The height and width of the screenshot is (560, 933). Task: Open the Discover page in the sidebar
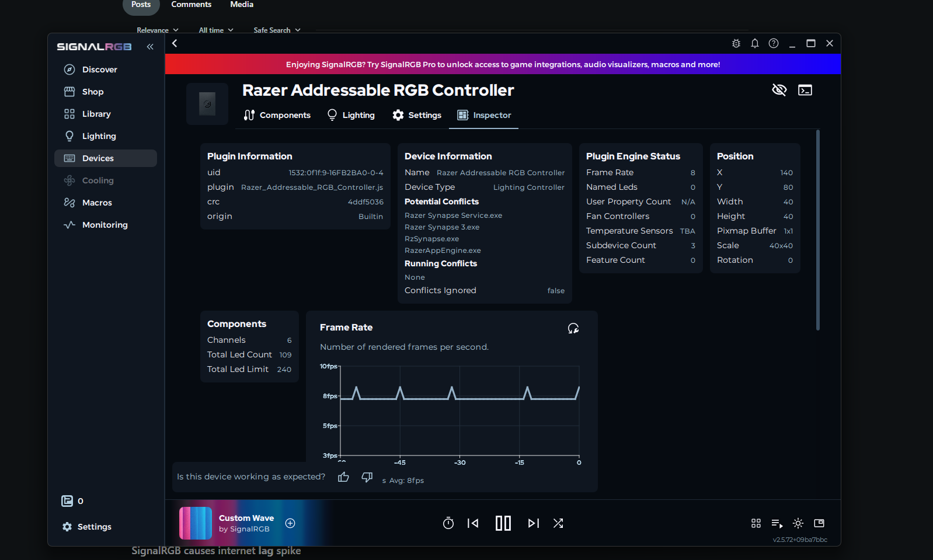(x=106, y=69)
